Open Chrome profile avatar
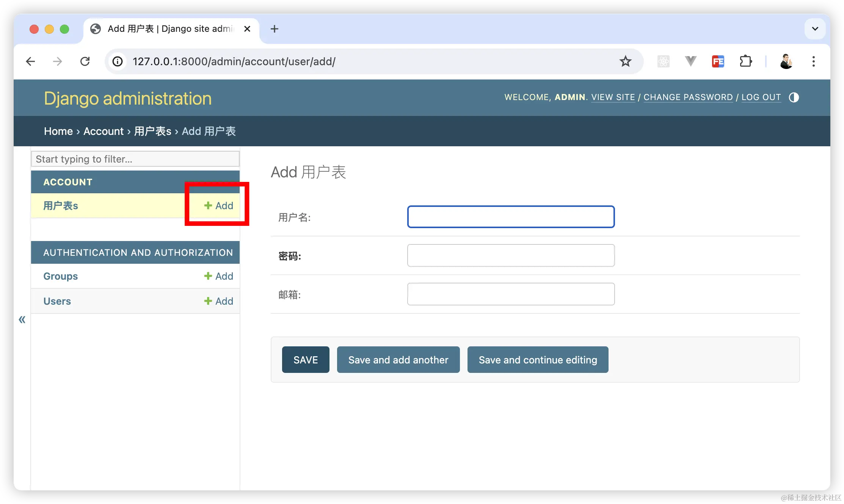Image resolution: width=844 pixels, height=504 pixels. coord(786,61)
